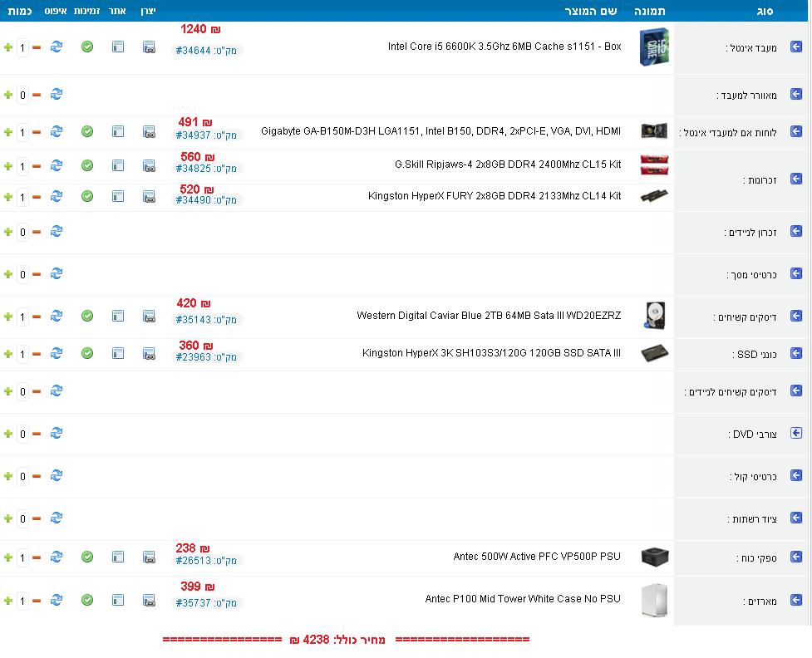Open manufacturer icon for Intel Core i5

149,47
